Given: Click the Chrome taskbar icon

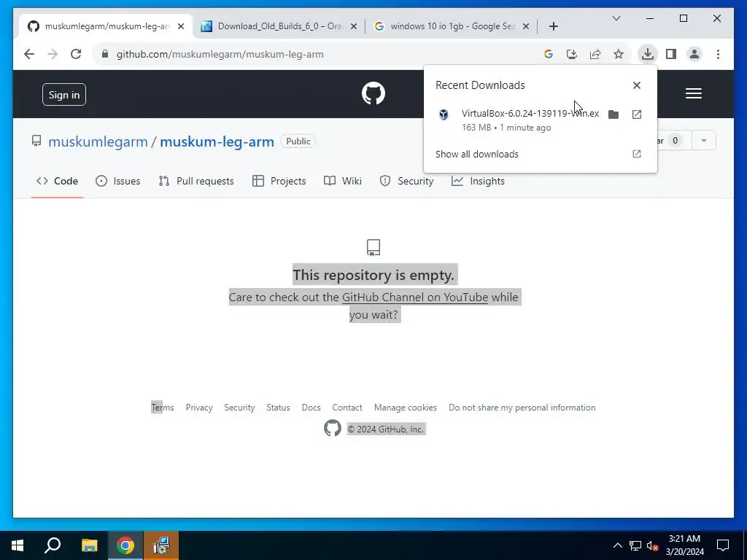Looking at the screenshot, I should [x=125, y=545].
